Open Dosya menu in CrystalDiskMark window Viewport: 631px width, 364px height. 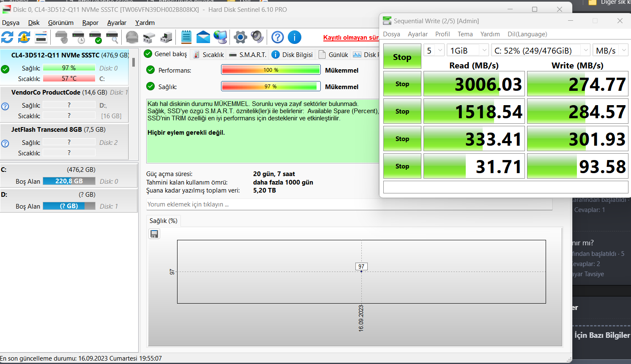click(391, 34)
